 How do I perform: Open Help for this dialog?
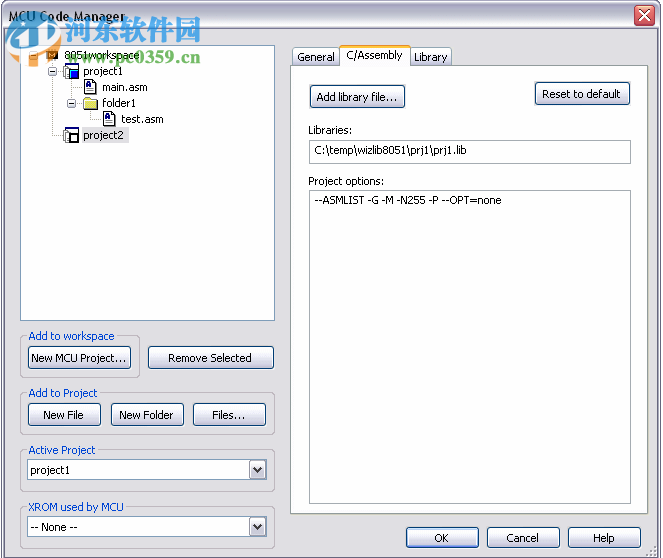(604, 538)
